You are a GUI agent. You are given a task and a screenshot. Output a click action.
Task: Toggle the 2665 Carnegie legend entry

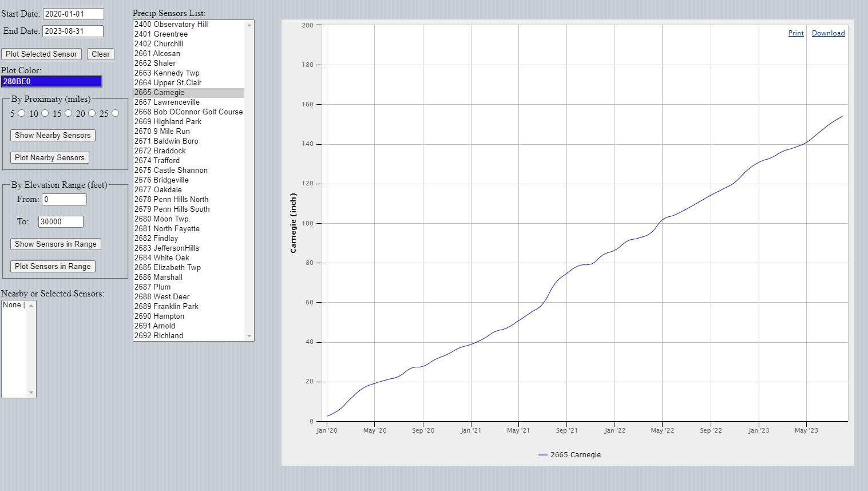click(569, 455)
